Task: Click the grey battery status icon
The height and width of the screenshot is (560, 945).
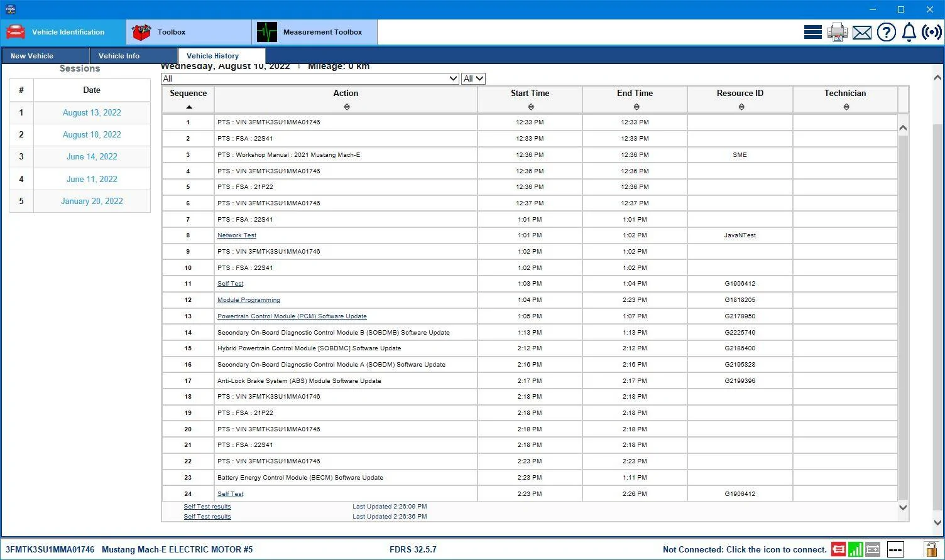Action: point(873,549)
